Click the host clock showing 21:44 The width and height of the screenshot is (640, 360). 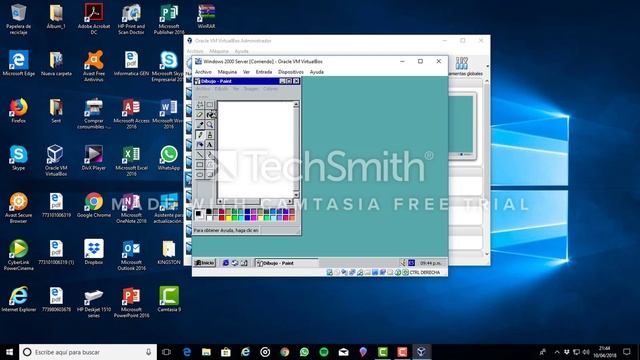605,352
